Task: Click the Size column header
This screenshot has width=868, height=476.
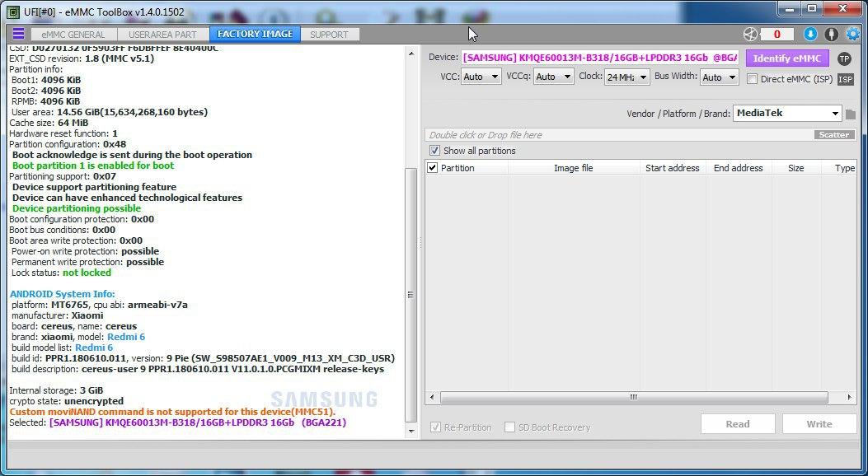Action: [796, 168]
